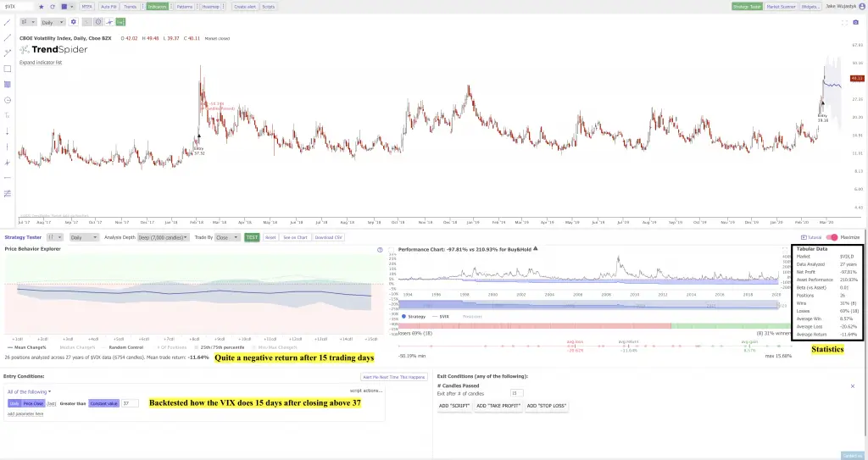
Task: Select the circle drawing tool
Action: point(7,100)
